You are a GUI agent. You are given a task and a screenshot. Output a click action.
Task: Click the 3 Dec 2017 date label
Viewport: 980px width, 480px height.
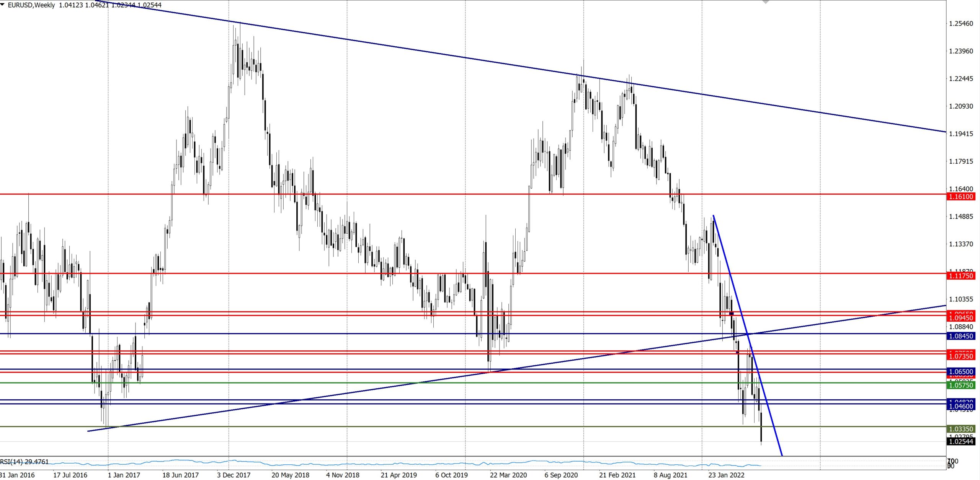234,475
